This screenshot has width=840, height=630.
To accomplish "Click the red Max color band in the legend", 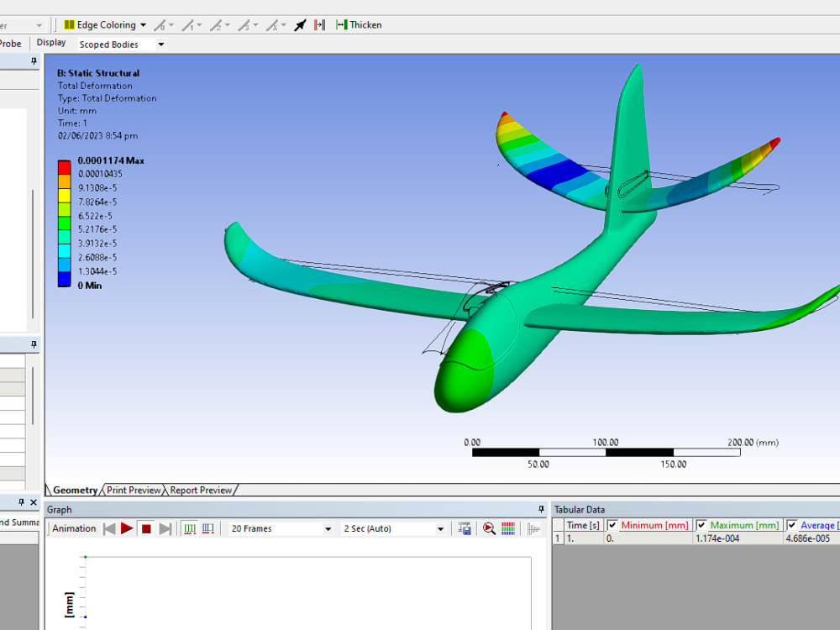I will (x=63, y=166).
